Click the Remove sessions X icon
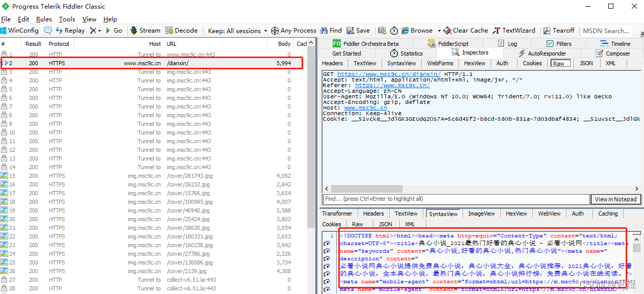 pyautogui.click(x=93, y=31)
